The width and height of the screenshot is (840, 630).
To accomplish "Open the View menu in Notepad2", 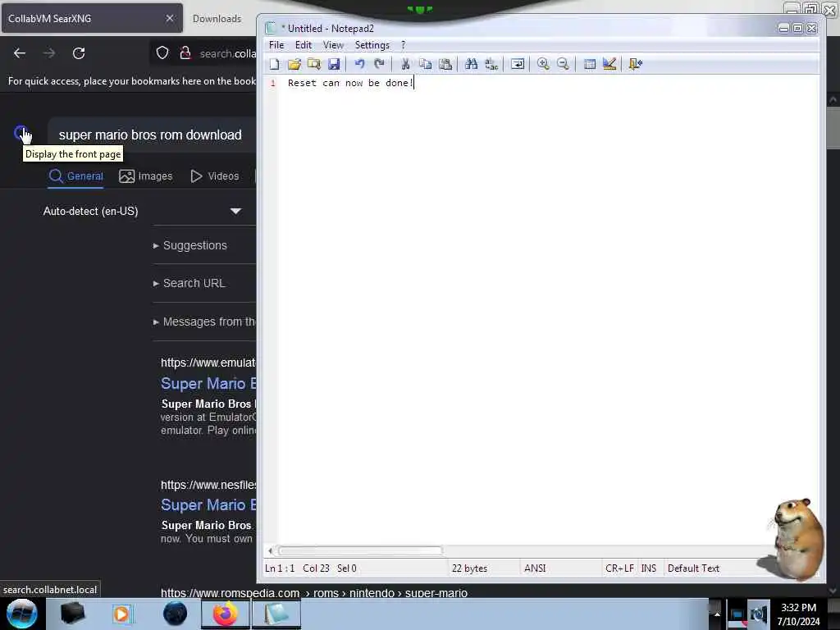I will (x=333, y=45).
